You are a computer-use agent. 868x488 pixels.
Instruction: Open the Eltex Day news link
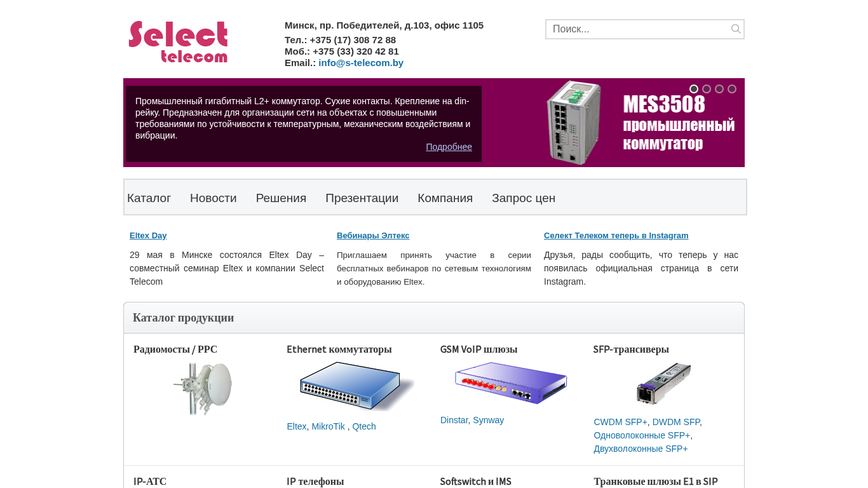[148, 236]
